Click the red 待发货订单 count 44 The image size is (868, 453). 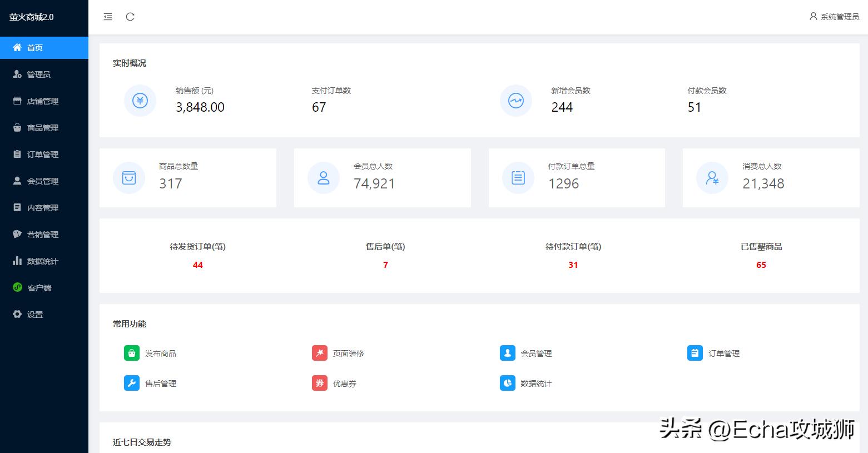(x=198, y=265)
